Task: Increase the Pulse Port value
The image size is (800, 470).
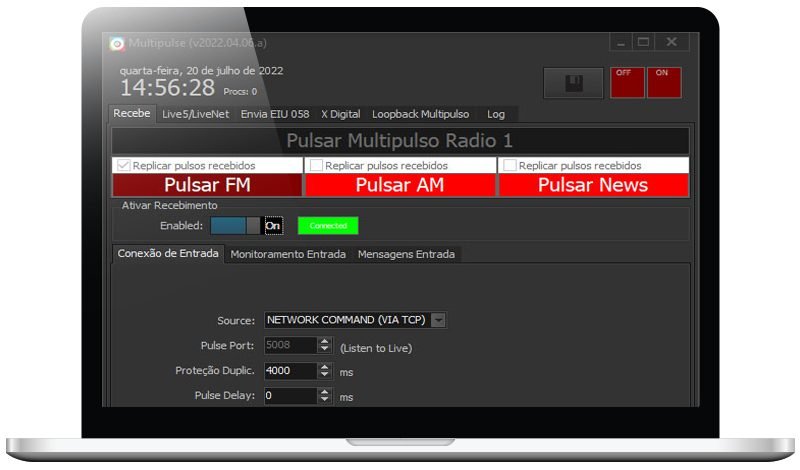Action: [324, 341]
